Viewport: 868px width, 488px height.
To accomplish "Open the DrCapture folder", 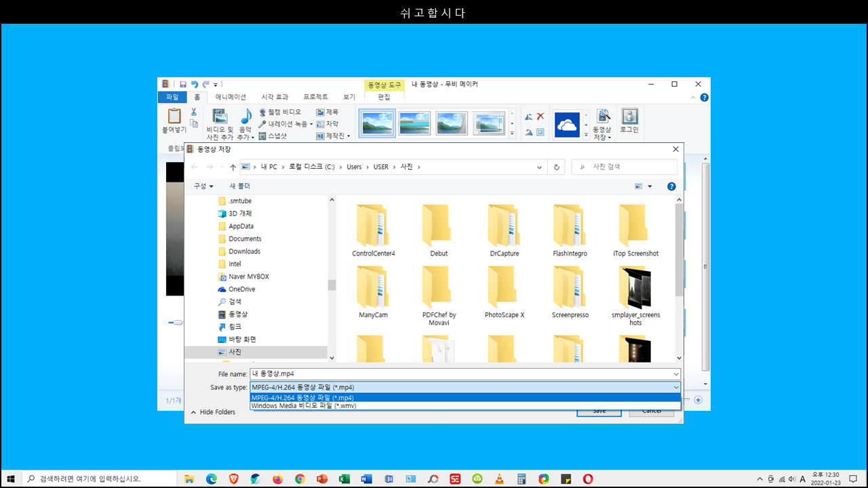I will [x=504, y=230].
